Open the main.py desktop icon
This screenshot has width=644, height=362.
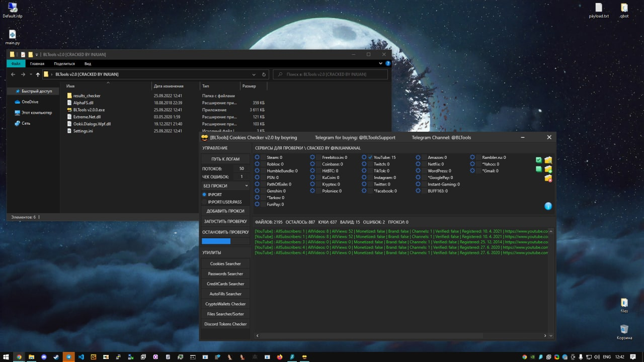(x=13, y=37)
